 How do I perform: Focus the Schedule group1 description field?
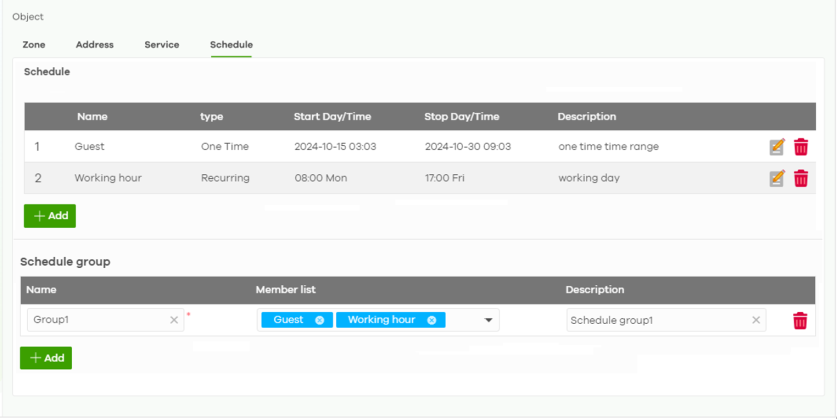[655, 320]
